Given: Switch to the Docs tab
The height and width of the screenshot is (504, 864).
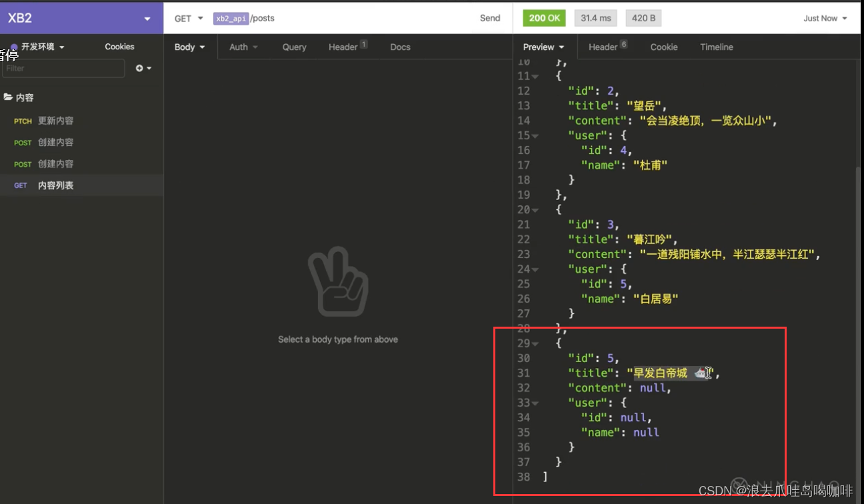Looking at the screenshot, I should pos(400,47).
